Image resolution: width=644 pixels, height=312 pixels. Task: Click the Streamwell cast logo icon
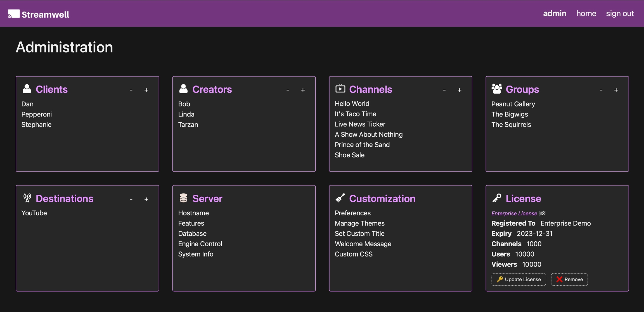click(14, 14)
